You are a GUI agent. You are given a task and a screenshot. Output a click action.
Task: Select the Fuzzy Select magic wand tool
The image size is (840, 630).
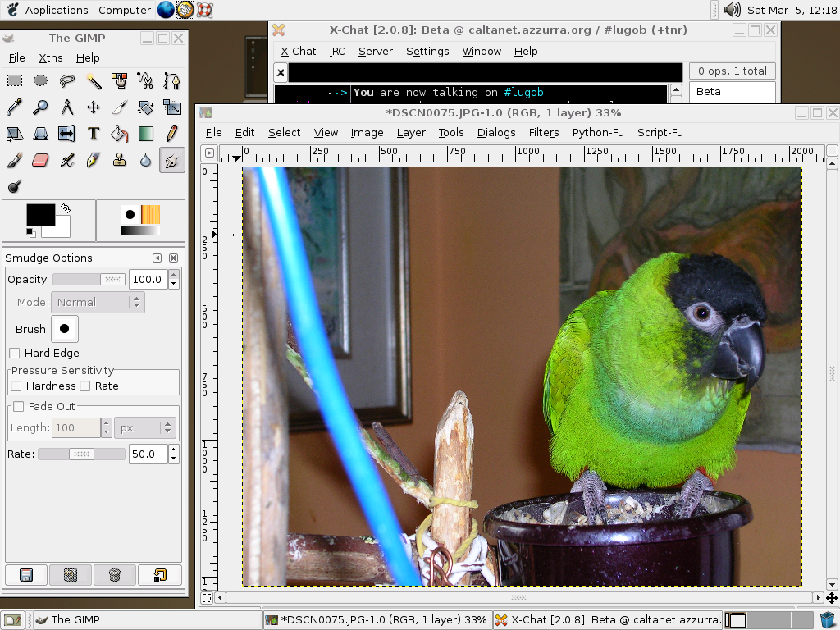[94, 81]
